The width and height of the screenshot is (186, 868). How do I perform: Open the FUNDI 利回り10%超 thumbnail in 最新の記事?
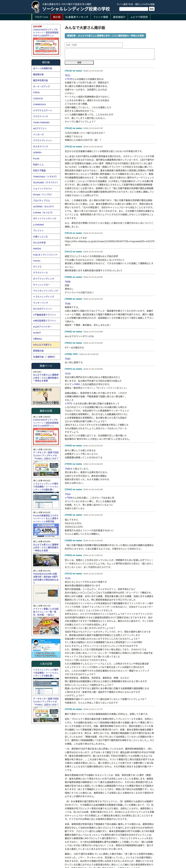pos(46,469)
